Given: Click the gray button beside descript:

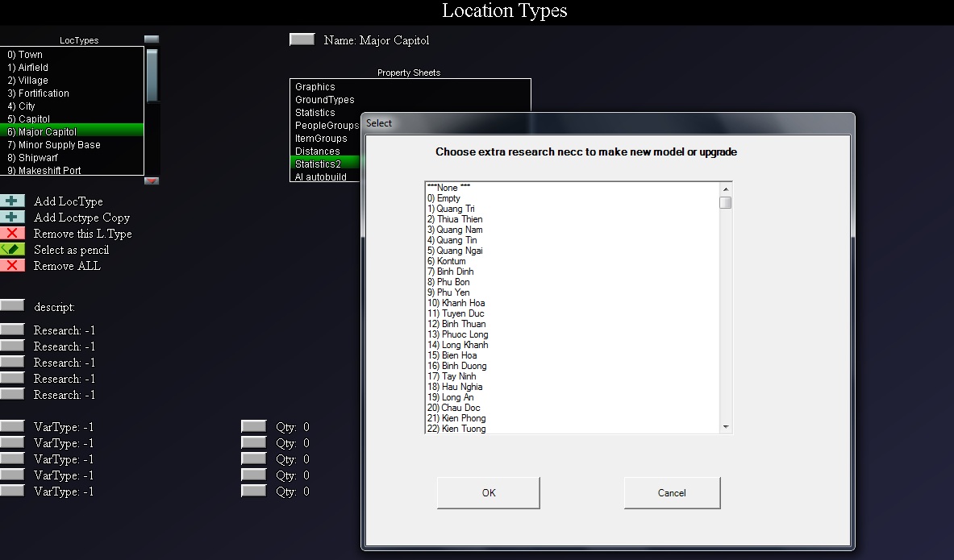Looking at the screenshot, I should pyautogui.click(x=12, y=305).
